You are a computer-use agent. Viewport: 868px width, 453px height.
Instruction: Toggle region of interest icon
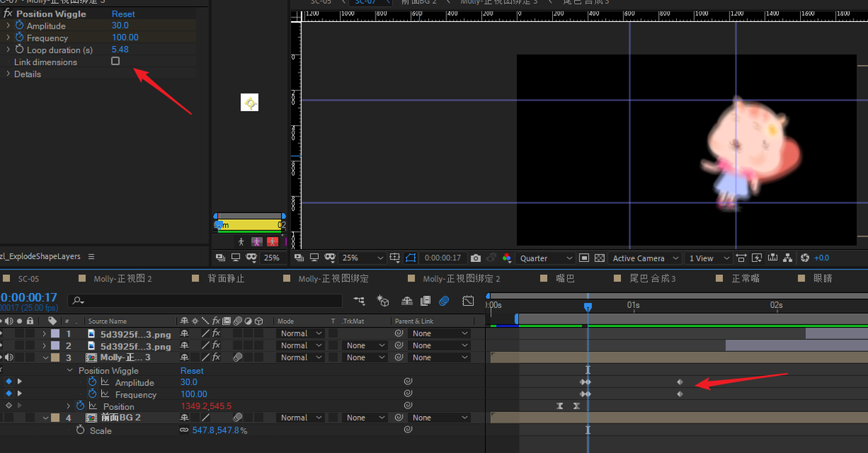coord(584,257)
